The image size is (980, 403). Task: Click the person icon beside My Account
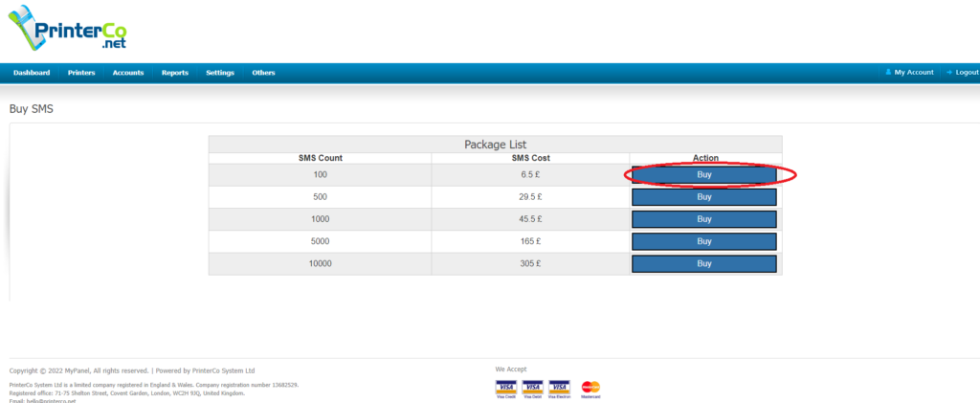click(888, 73)
